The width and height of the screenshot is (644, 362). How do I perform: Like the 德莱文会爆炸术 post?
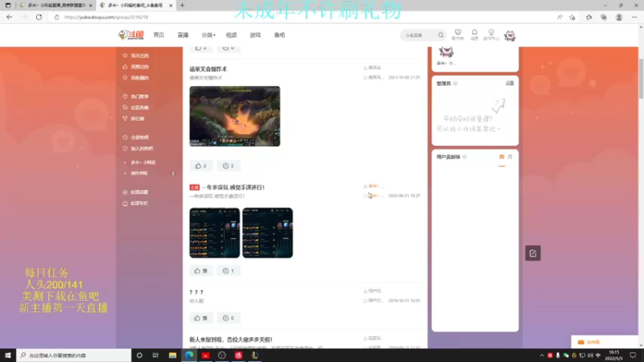(200, 166)
